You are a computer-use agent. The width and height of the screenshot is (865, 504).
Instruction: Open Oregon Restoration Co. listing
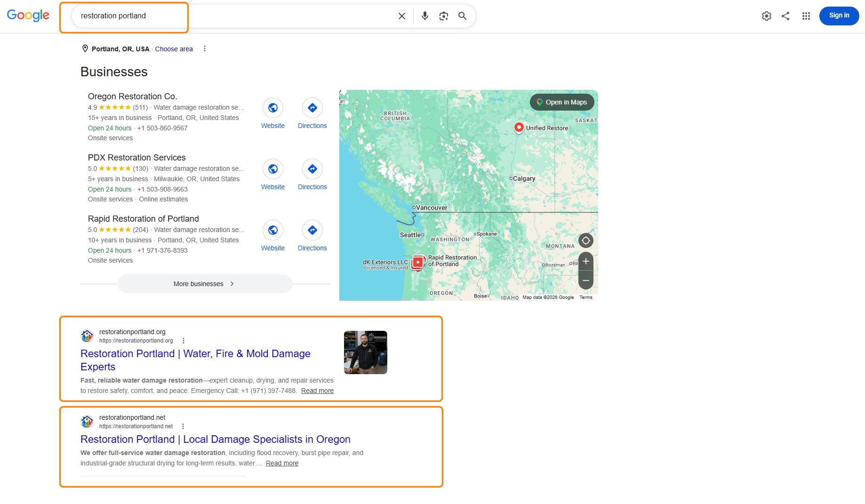tap(132, 96)
